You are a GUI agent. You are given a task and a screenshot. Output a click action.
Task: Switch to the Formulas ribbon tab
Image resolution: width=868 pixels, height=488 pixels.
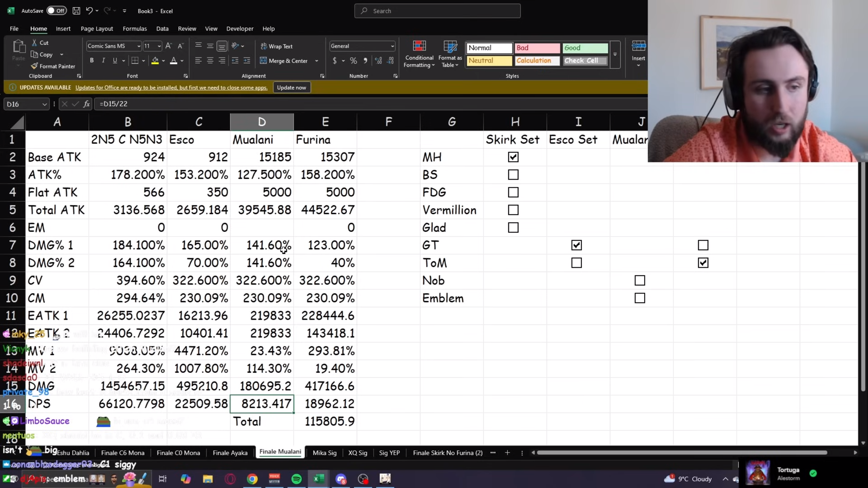[x=135, y=28]
